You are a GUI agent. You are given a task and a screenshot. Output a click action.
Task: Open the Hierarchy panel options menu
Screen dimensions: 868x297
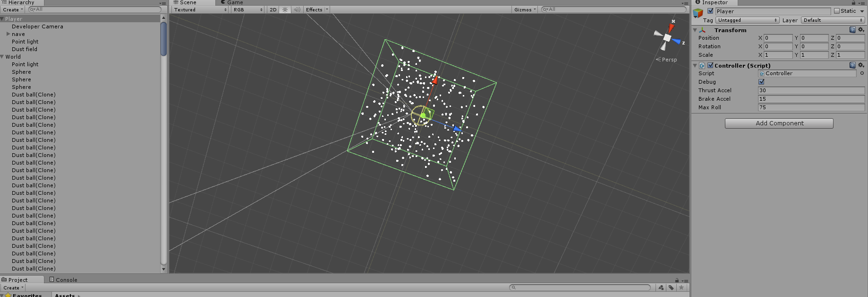click(x=162, y=3)
